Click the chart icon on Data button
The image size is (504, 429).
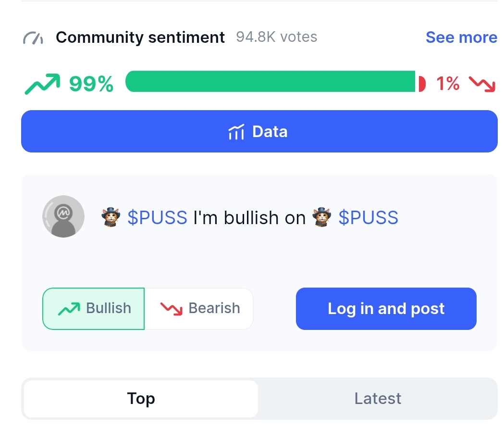tap(236, 132)
